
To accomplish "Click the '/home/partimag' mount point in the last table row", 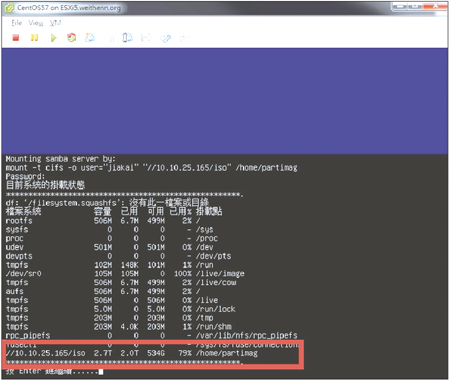I will pos(227,353).
